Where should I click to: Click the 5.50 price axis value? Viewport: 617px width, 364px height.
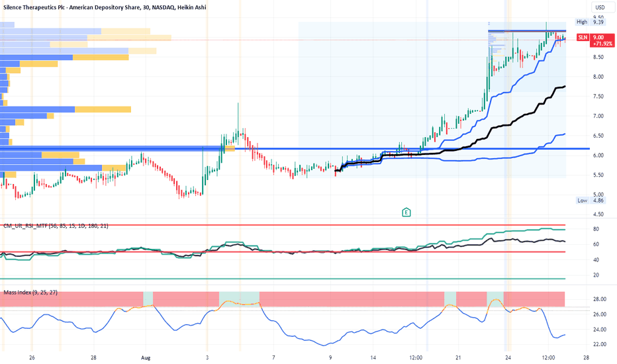[598, 175]
